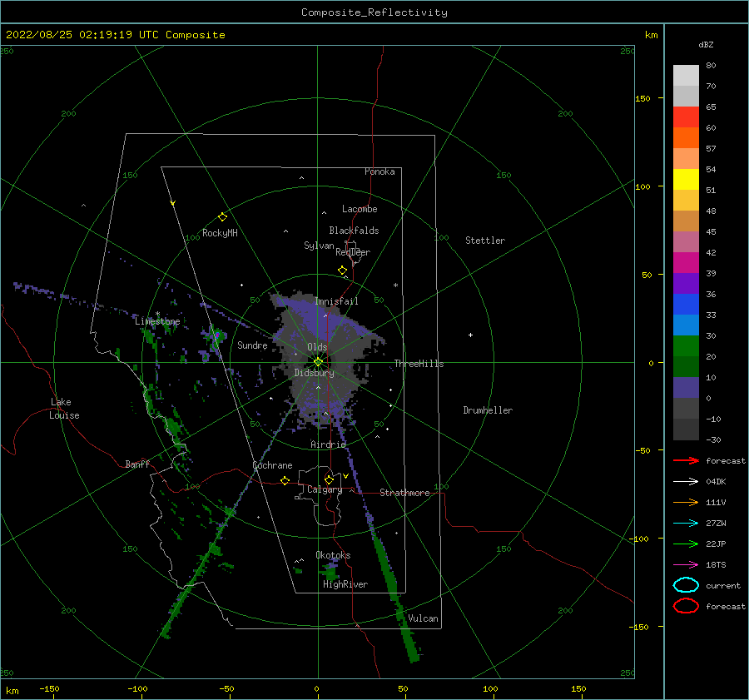Click the dBZ legend heading
Screen dimensions: 749x700
[x=706, y=44]
